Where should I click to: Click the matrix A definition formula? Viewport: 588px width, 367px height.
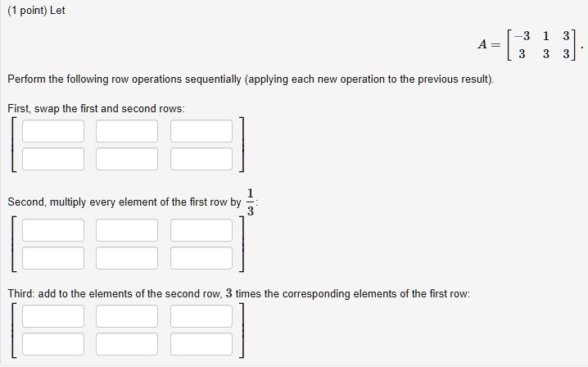(530, 45)
